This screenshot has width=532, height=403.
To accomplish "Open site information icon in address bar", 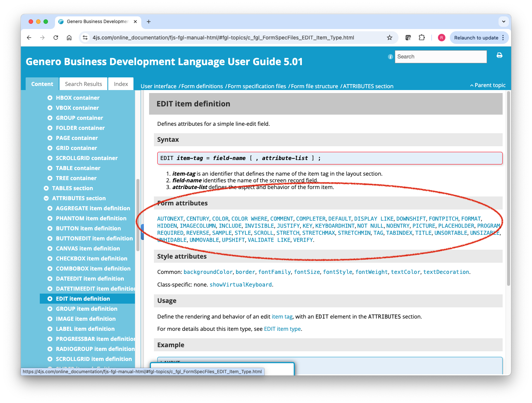I will (x=85, y=38).
